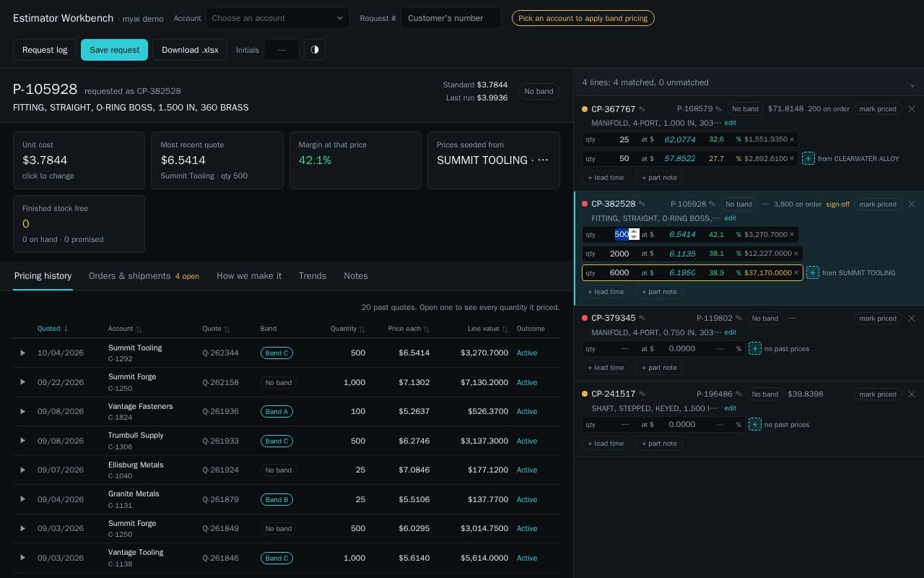Open the Seeded from SUMMIT TOOLING ellipsis menu
Screen dimensions: 924x578
click(x=543, y=160)
